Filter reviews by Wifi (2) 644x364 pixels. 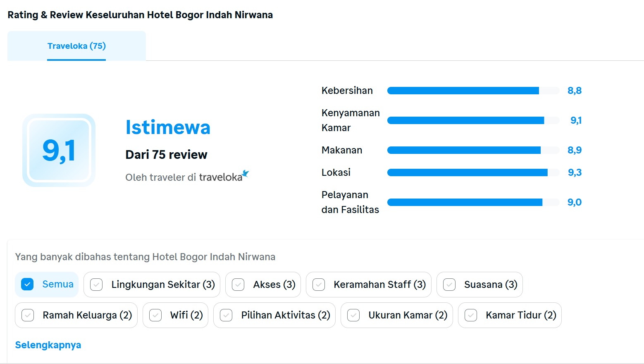175,315
